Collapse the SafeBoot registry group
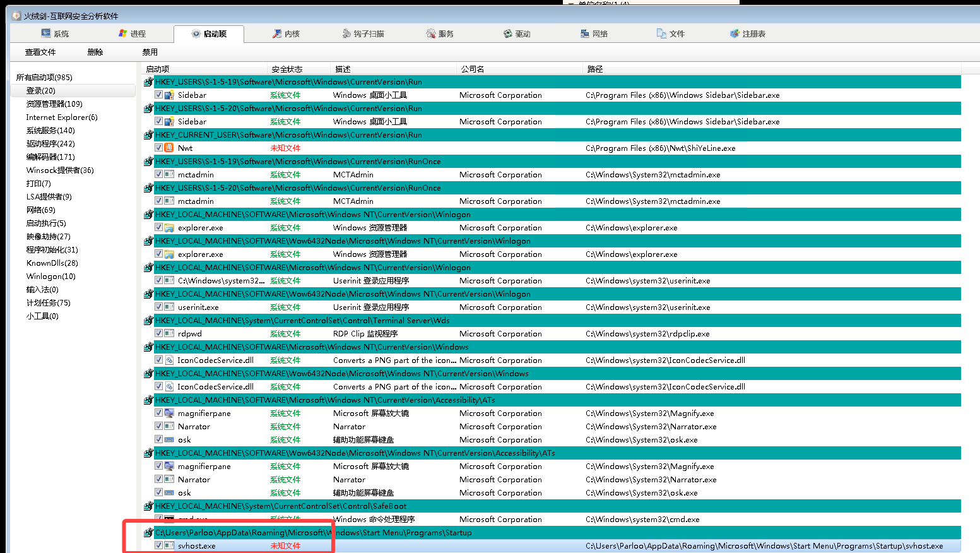This screenshot has height=553, width=980. [148, 506]
